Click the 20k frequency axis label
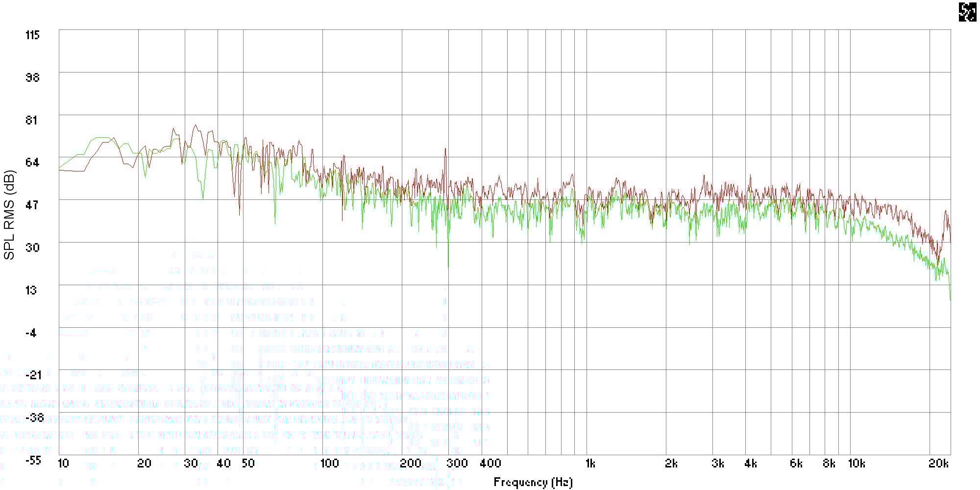The image size is (980, 490). [x=938, y=463]
